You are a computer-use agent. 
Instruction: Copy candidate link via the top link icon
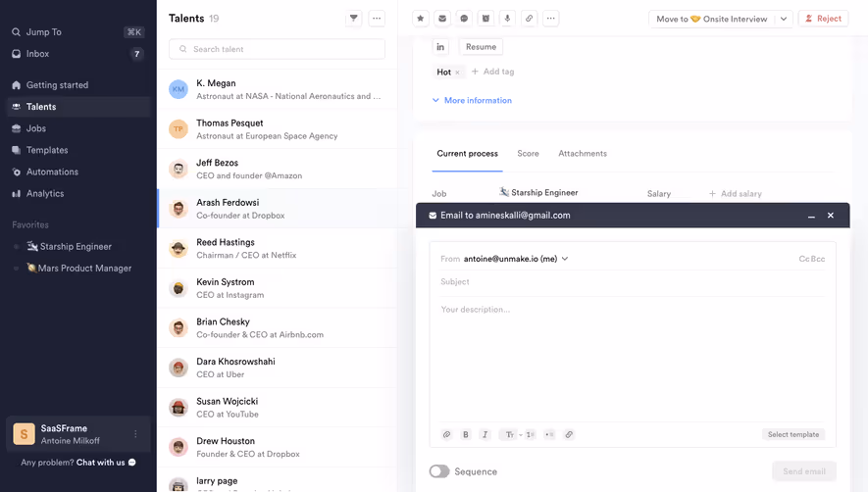(530, 19)
